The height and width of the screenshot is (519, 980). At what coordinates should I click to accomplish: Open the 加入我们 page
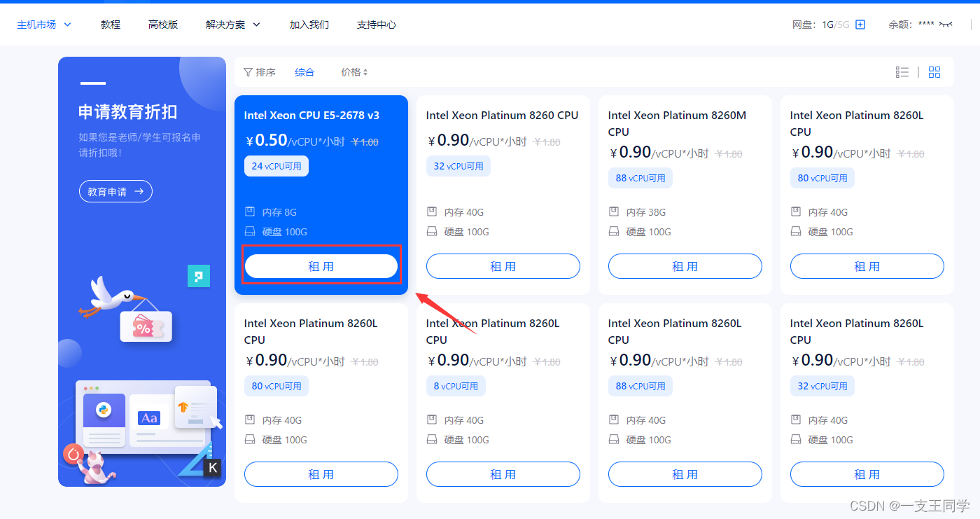point(309,25)
